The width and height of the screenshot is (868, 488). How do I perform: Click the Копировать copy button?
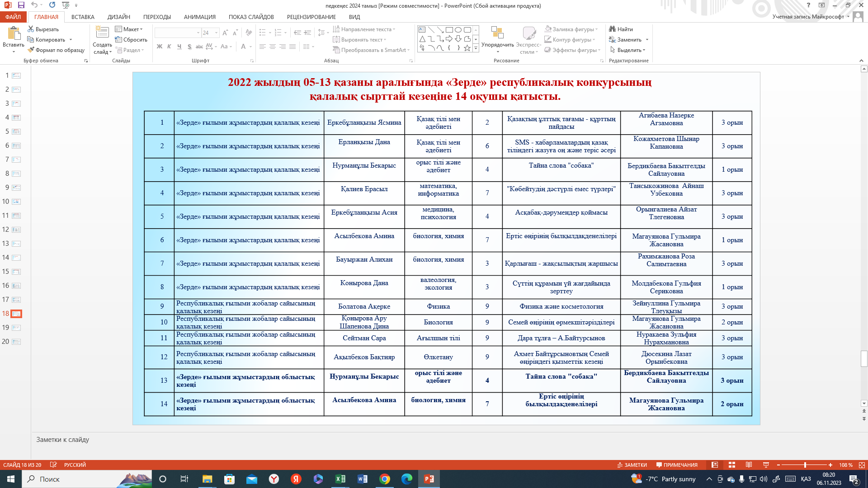(47, 40)
